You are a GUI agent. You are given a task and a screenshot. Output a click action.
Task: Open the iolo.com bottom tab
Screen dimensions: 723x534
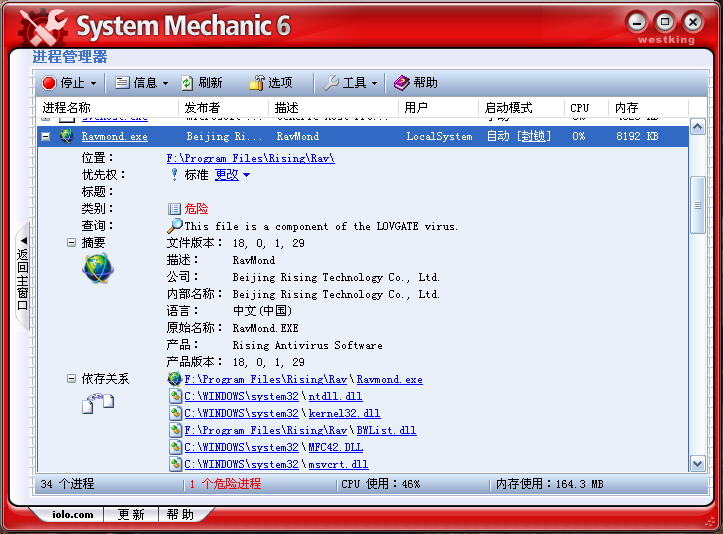tap(72, 515)
